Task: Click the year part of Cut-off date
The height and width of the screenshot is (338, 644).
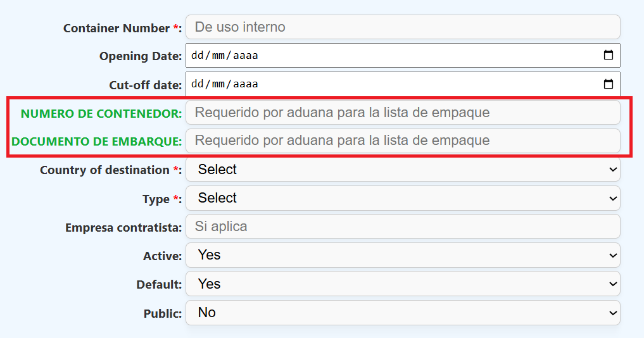Action: pos(246,84)
